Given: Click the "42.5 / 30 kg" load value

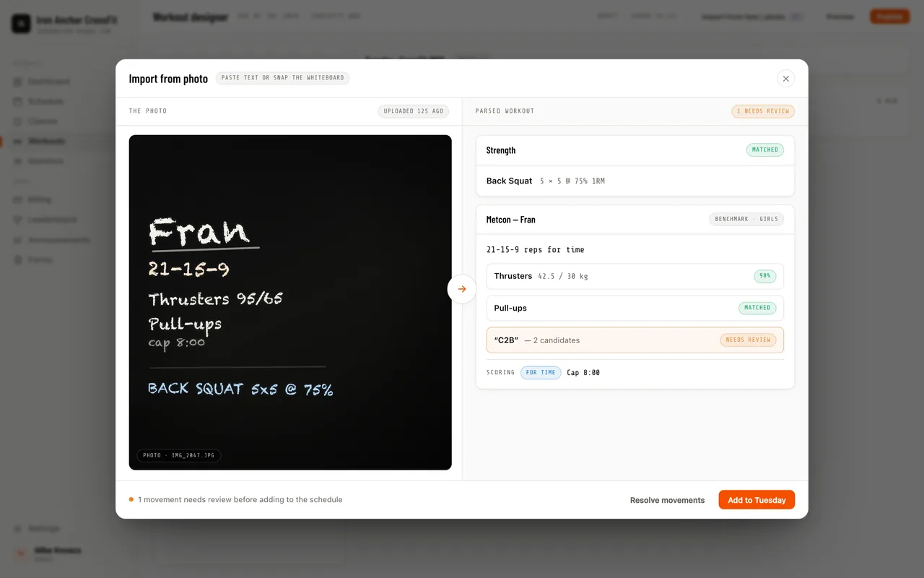Looking at the screenshot, I should (563, 276).
